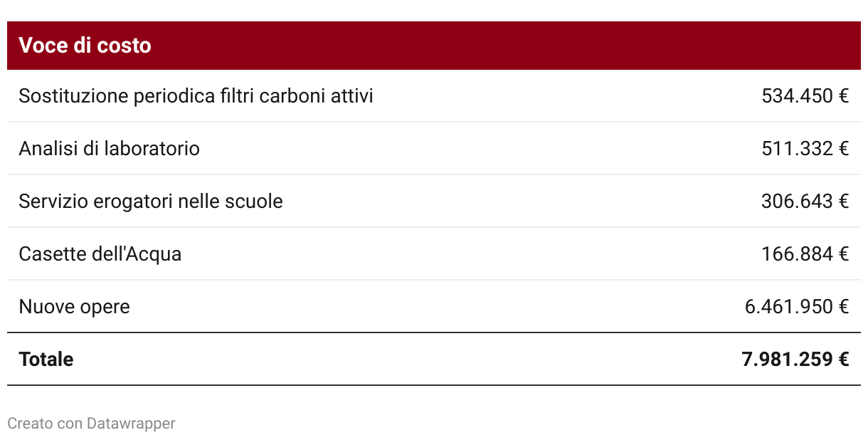Select the bold 'Totale' row label
This screenshot has height=440, width=868.
(46, 359)
